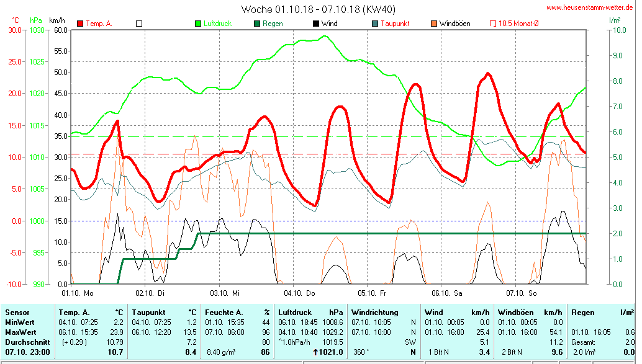Click the teal Taupunkt legend swatch

coord(375,24)
